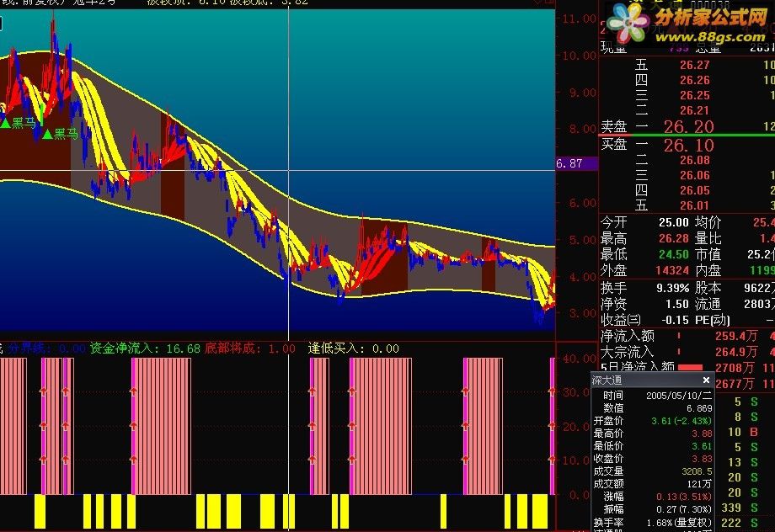775x532 pixels.
Task: Click the 2708万 net inflow value
Action: [735, 368]
